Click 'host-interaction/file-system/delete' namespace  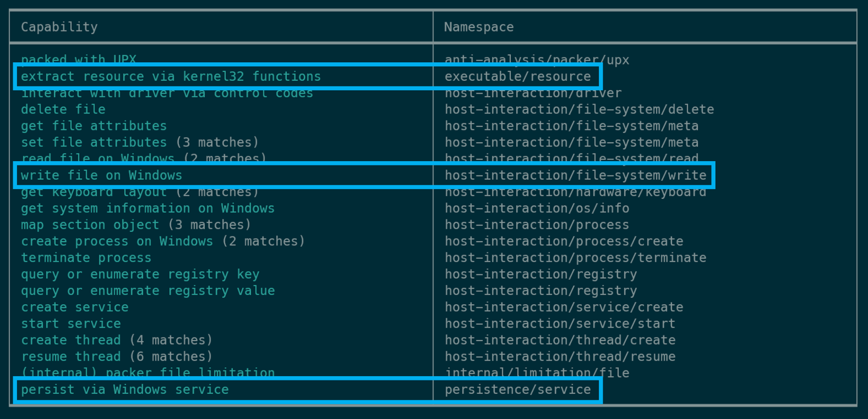(579, 110)
